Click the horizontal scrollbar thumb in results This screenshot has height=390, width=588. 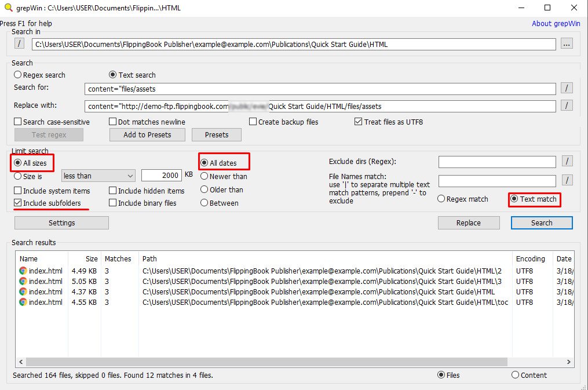click(266, 362)
